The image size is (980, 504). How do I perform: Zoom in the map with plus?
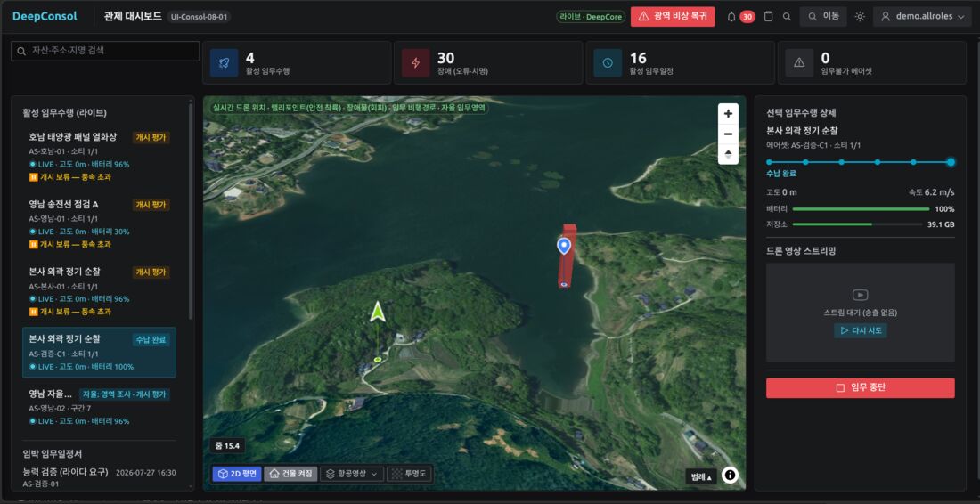728,114
